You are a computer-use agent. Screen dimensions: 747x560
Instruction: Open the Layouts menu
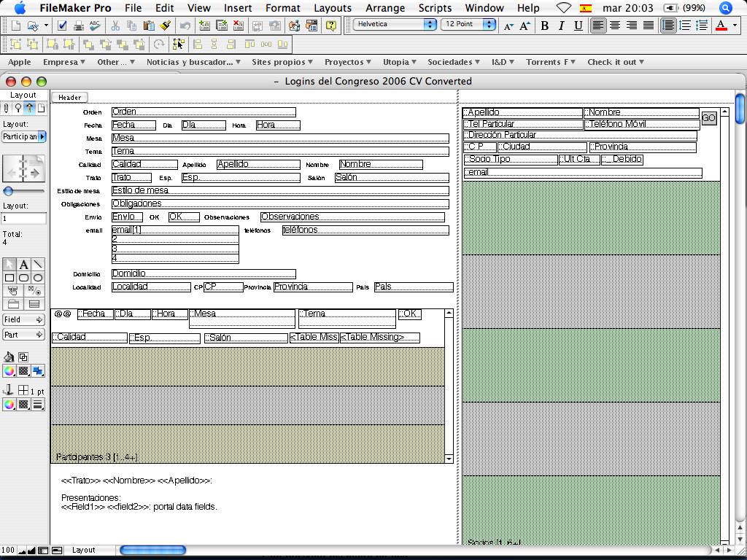[333, 8]
